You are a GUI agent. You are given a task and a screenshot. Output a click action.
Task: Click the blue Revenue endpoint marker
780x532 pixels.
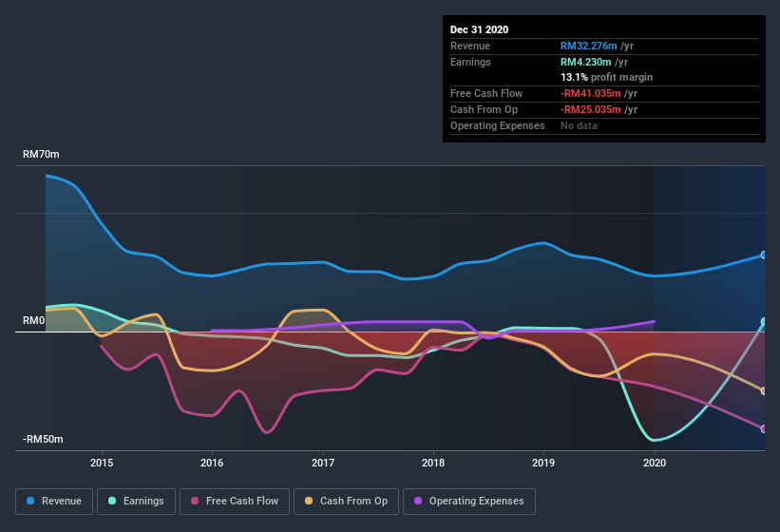764,255
